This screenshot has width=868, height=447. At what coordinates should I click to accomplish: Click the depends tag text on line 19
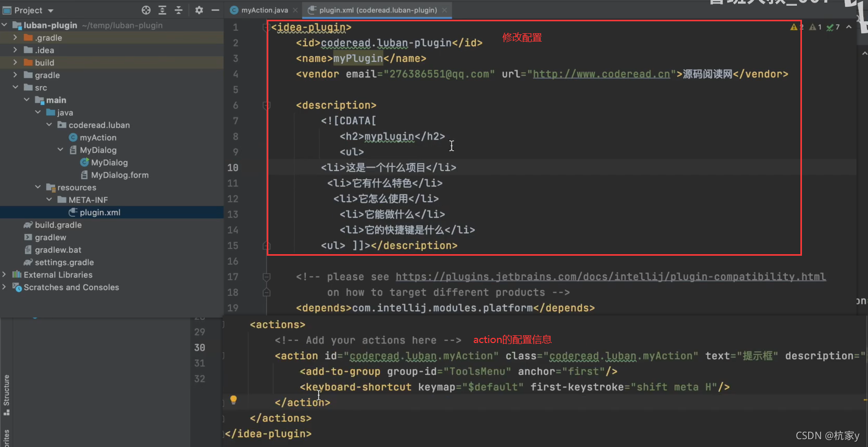coord(445,308)
